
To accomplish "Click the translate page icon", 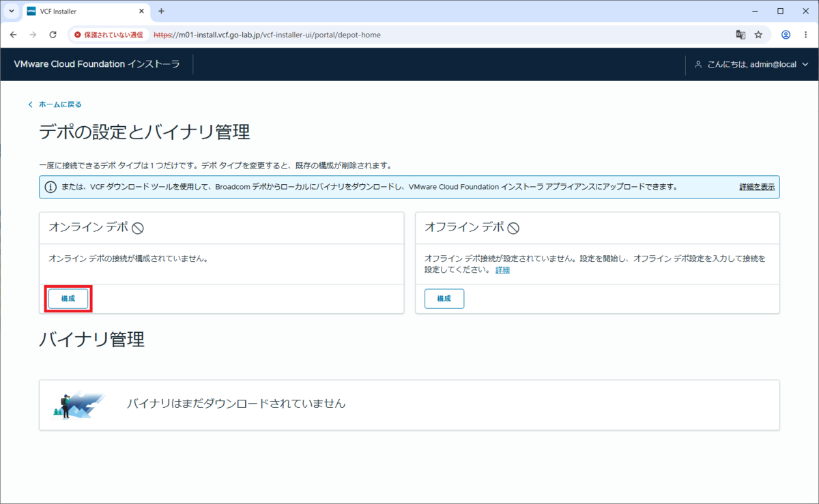I will click(740, 35).
